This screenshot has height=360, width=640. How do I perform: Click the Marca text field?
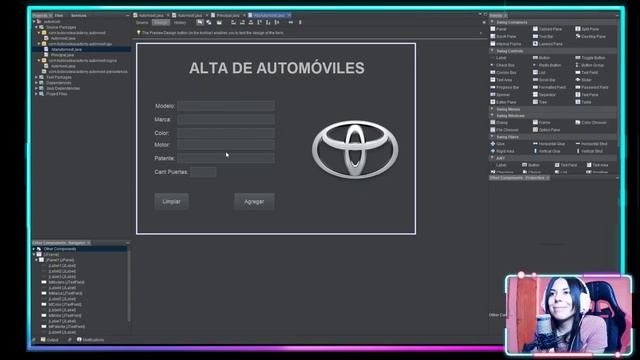click(x=226, y=119)
